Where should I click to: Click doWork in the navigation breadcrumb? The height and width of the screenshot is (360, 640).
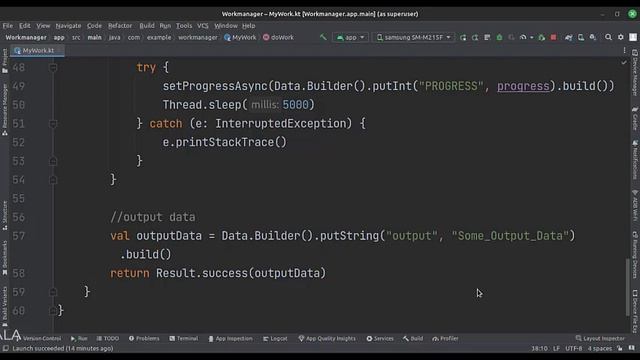(278, 37)
